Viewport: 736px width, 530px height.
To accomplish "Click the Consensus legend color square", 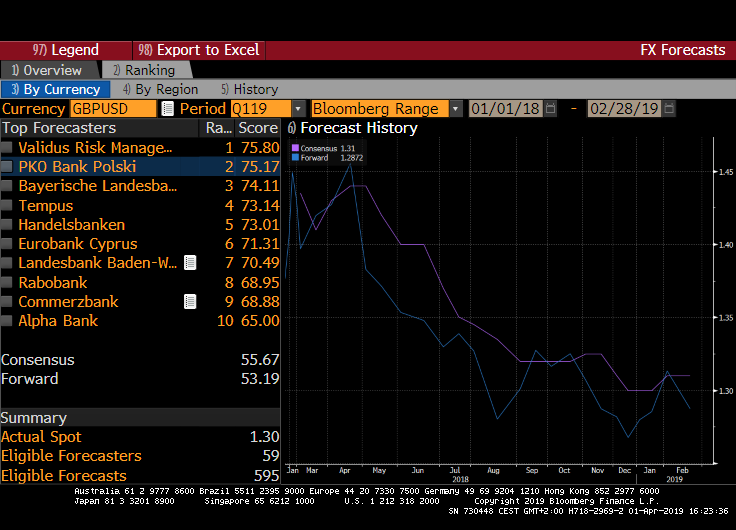I will pyautogui.click(x=296, y=148).
